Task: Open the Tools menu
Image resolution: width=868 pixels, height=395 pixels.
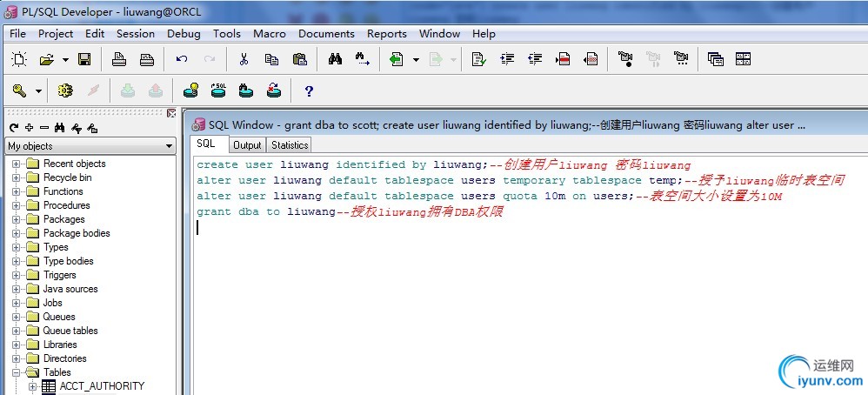Action: tap(227, 34)
